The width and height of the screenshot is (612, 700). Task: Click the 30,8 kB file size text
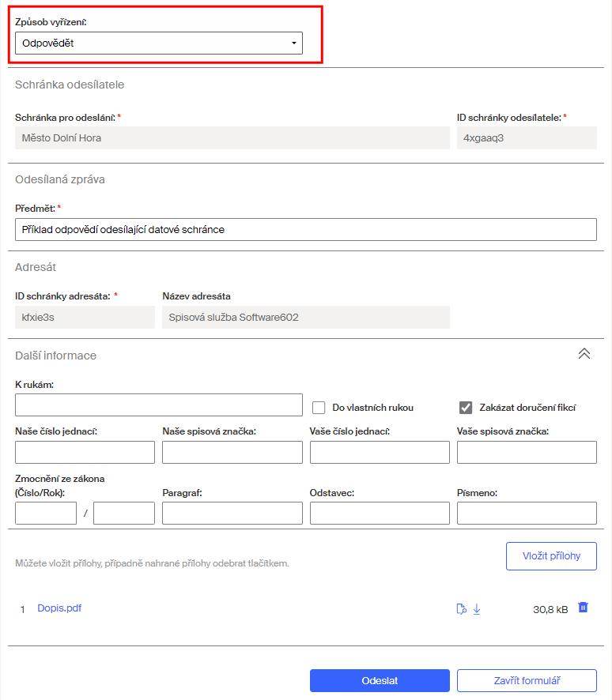coord(550,609)
